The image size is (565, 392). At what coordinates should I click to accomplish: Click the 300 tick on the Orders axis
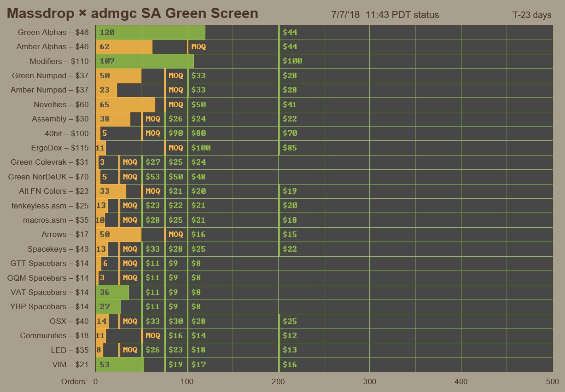[x=370, y=381]
